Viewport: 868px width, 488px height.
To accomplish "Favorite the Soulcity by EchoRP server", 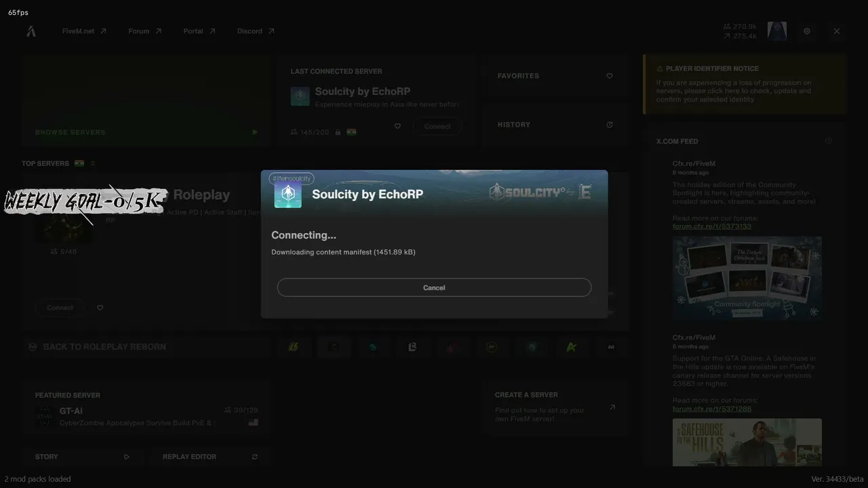I will click(397, 126).
